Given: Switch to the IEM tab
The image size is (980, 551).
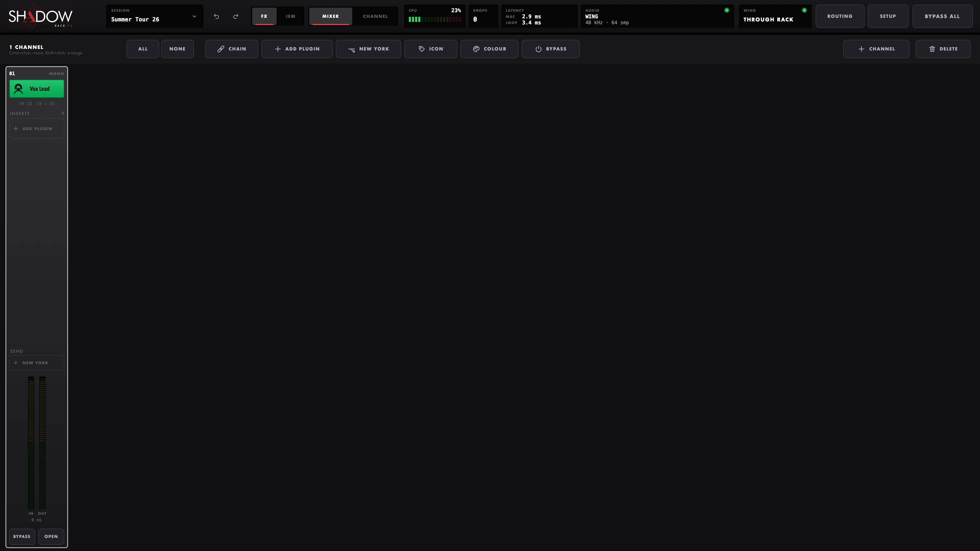Looking at the screenshot, I should (x=291, y=16).
